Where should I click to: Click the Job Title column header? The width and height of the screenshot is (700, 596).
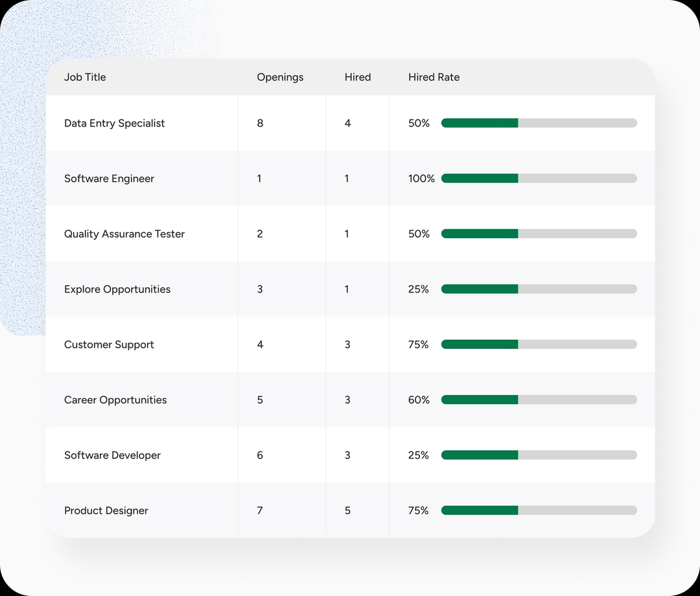(85, 77)
